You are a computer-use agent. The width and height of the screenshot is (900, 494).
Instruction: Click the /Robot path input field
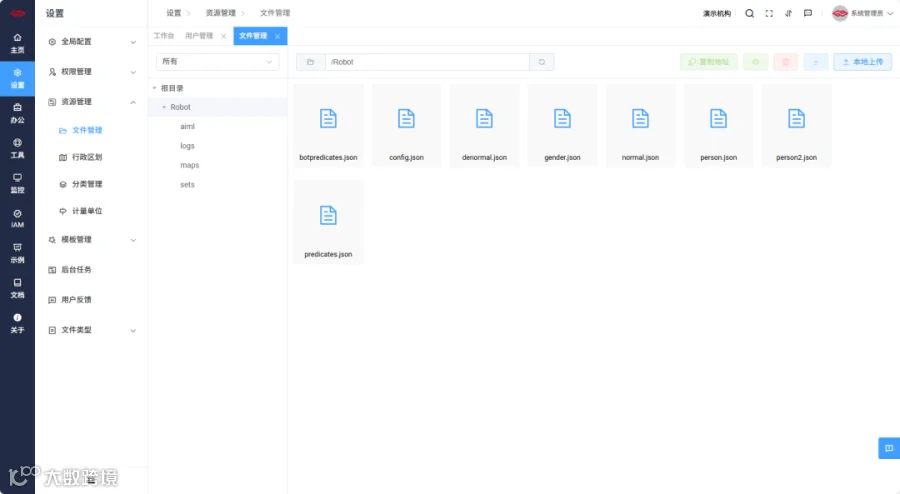click(427, 62)
